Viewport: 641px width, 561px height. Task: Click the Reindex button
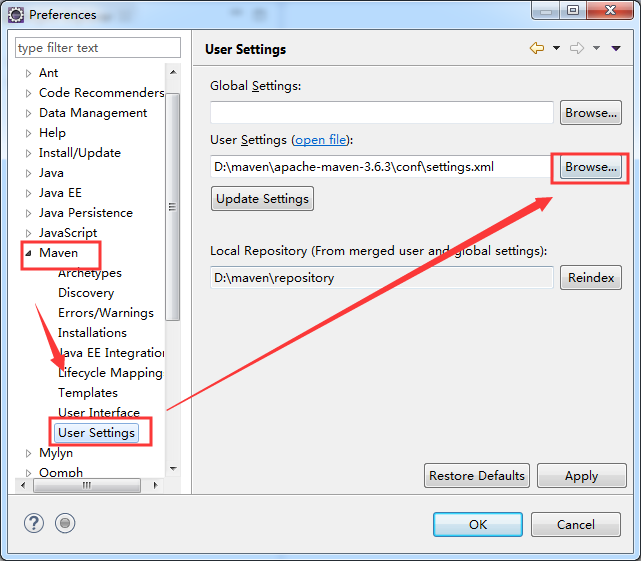[591, 278]
